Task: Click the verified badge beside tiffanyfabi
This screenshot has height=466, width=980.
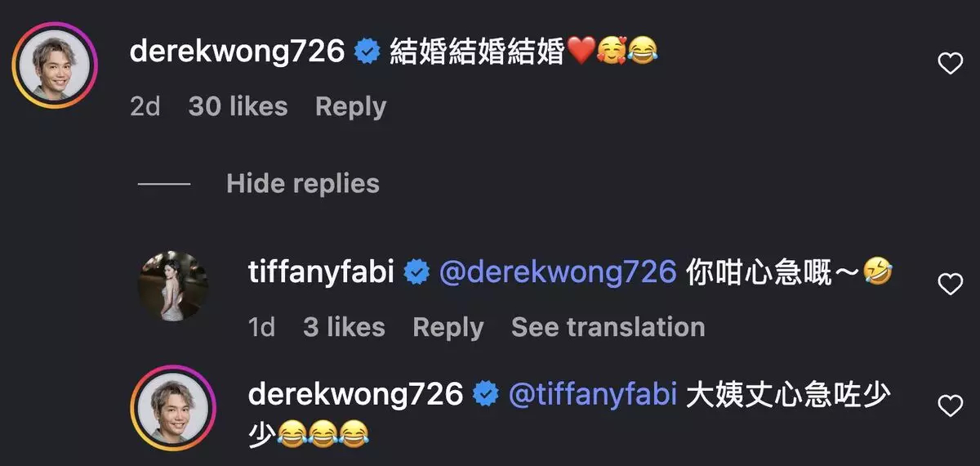Action: pyautogui.click(x=417, y=273)
